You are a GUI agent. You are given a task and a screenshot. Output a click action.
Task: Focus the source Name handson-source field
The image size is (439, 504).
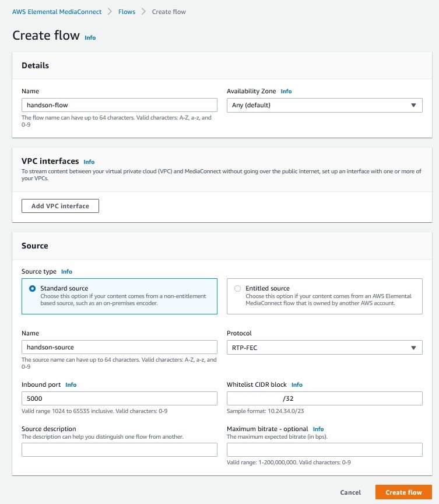click(x=119, y=347)
